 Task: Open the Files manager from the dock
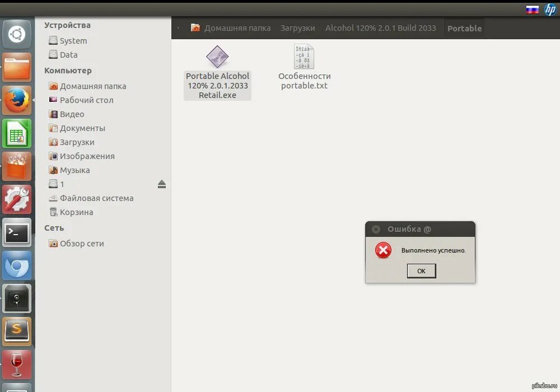17,67
